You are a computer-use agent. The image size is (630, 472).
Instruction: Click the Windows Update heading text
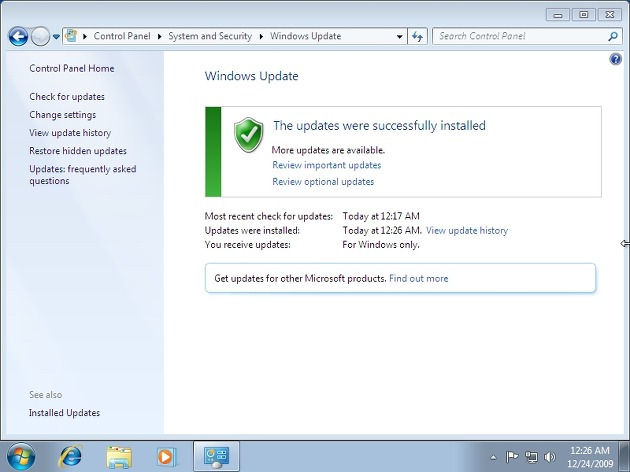252,76
